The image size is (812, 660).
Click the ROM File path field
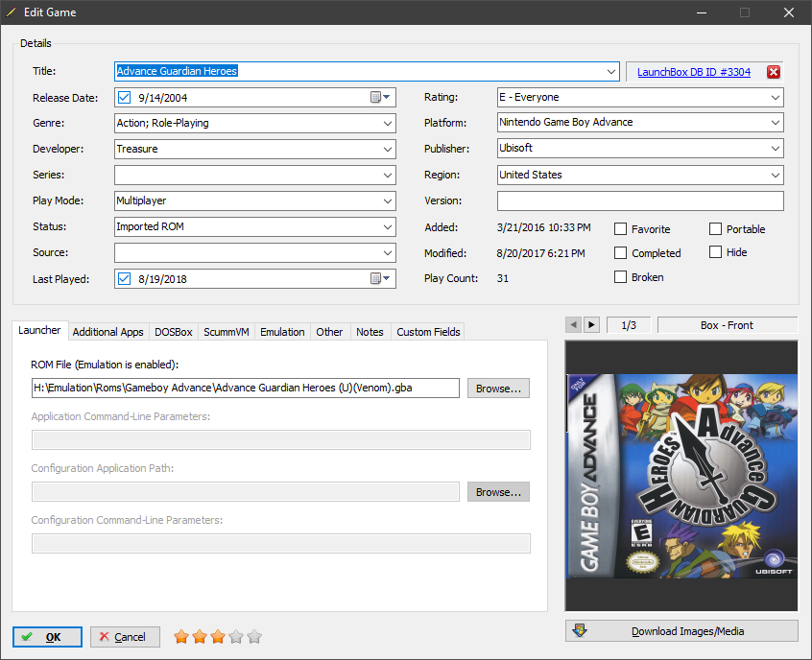(246, 388)
